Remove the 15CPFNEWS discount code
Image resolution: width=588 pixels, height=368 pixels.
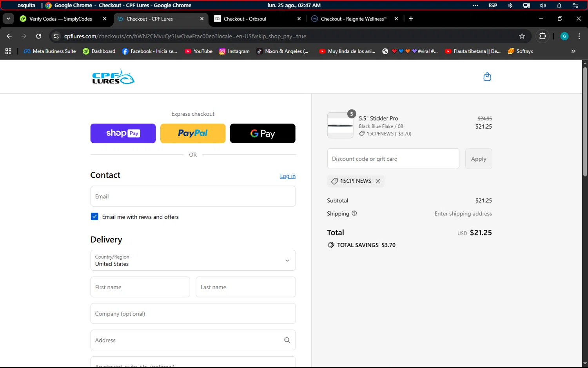(378, 181)
